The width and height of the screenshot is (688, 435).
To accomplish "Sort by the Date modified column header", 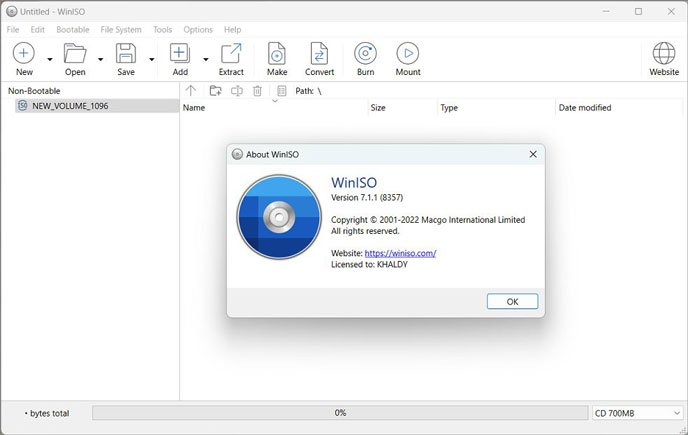I will (619, 108).
